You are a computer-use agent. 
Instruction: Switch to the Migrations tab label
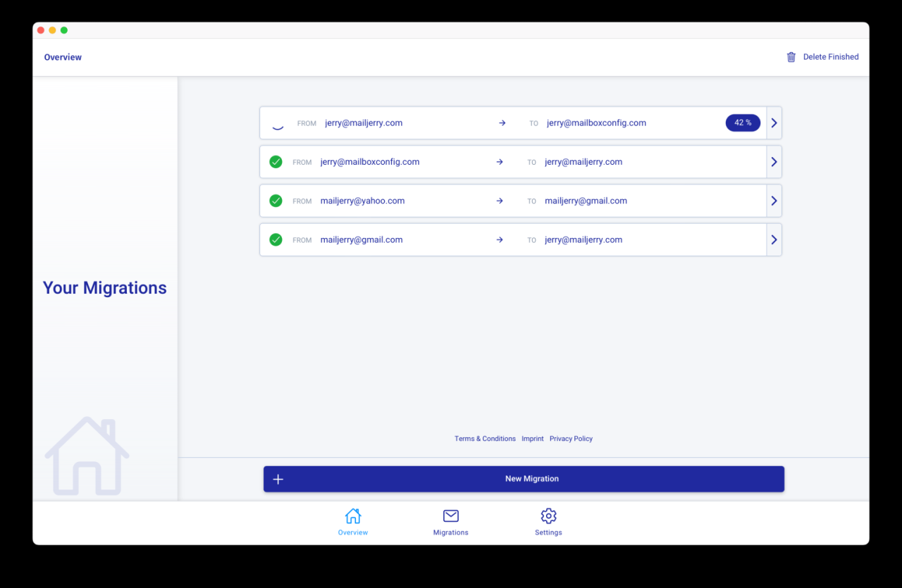click(x=451, y=532)
